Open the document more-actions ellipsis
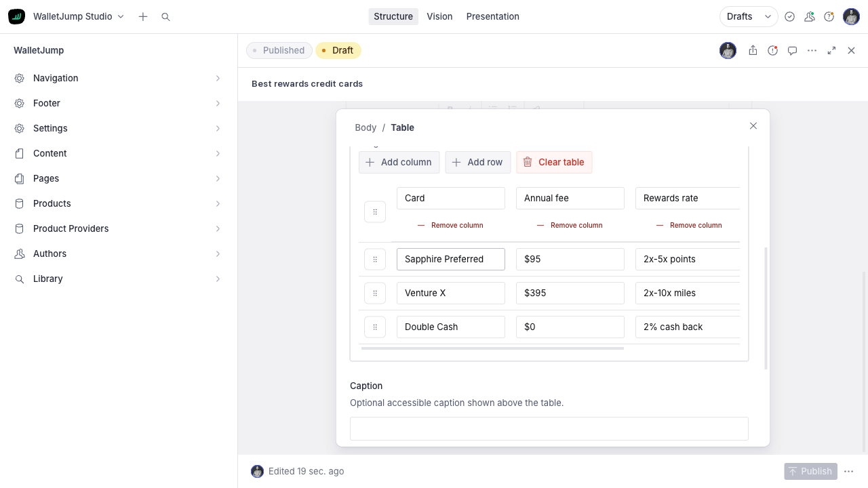Screen dimensions: 868x488 pyautogui.click(x=812, y=50)
